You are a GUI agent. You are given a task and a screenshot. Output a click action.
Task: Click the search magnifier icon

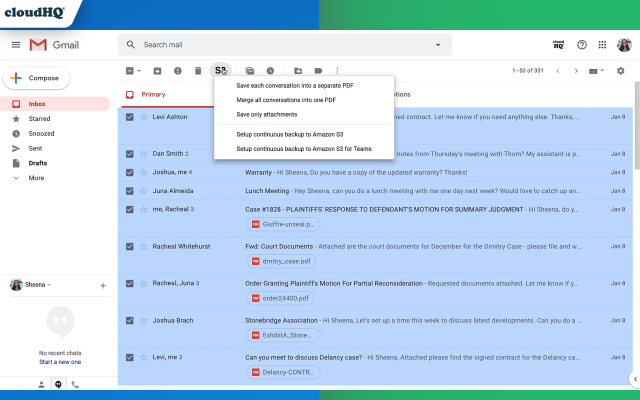[x=131, y=44]
